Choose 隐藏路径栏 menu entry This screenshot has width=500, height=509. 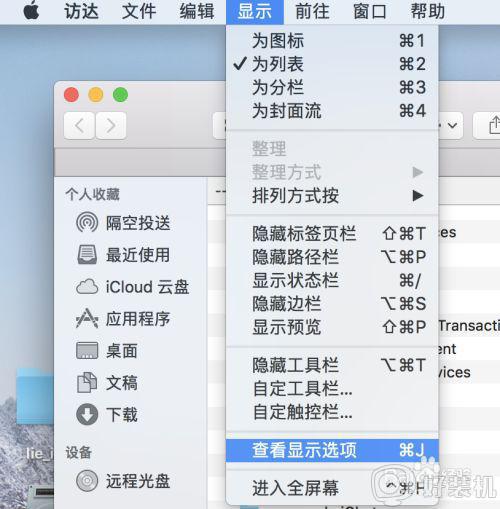[x=332, y=257]
